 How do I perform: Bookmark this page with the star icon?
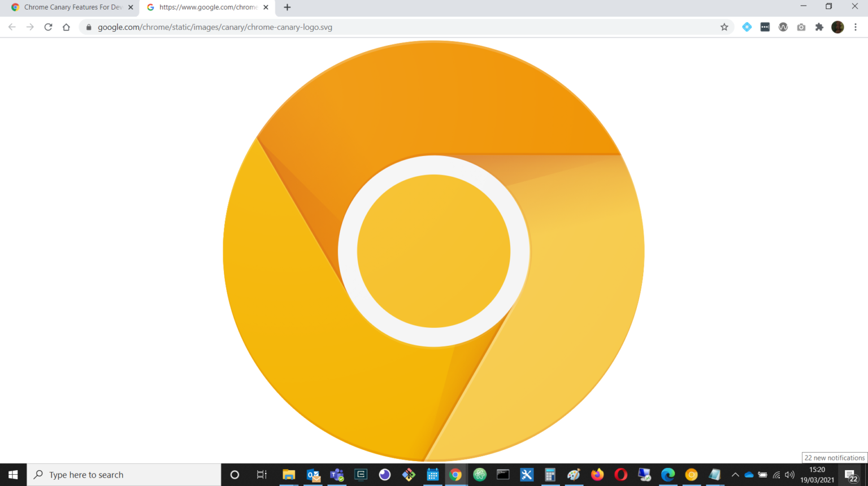[724, 27]
